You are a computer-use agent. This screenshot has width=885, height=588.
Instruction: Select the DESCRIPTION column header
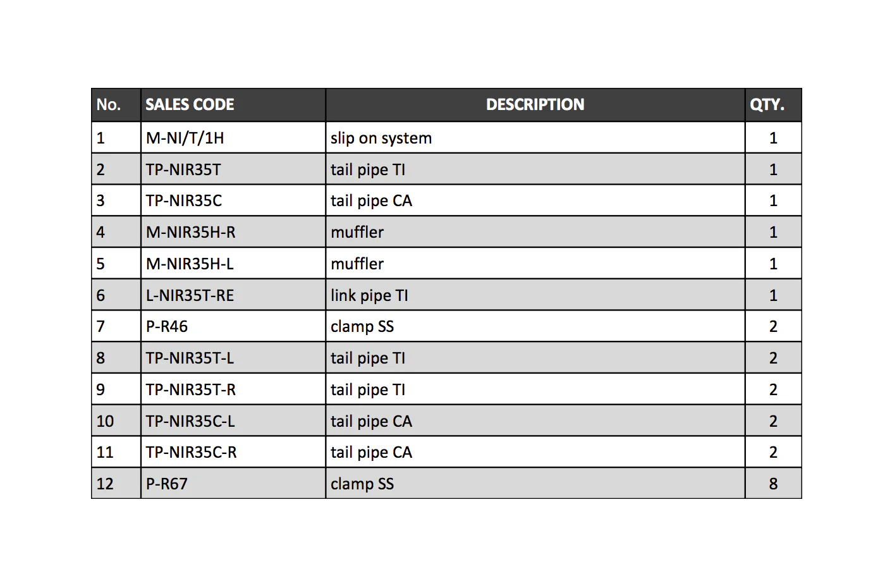click(535, 105)
